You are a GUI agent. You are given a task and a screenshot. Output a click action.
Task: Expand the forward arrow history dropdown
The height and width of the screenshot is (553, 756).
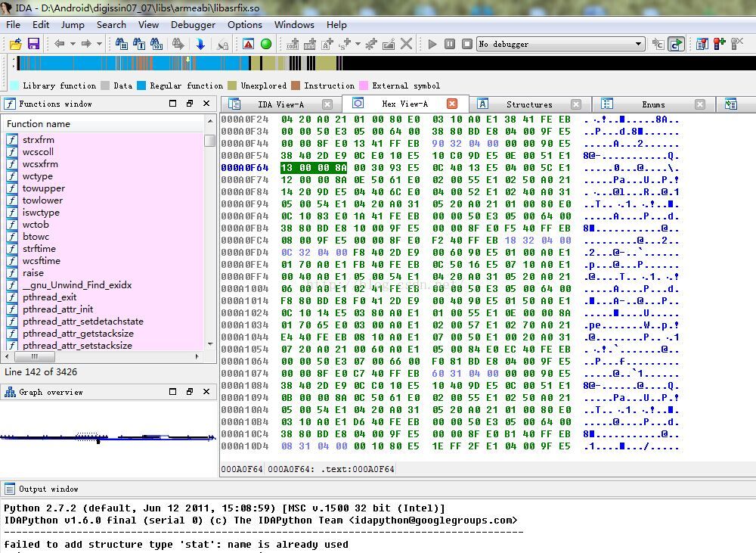click(99, 44)
